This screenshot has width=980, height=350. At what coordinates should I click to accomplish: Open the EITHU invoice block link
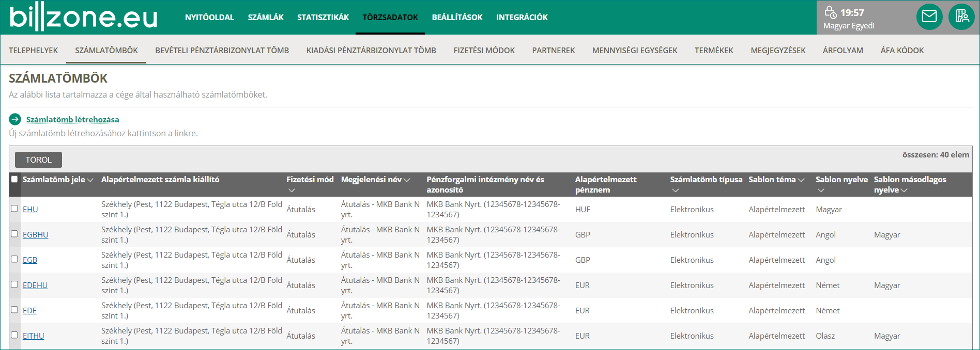point(34,336)
